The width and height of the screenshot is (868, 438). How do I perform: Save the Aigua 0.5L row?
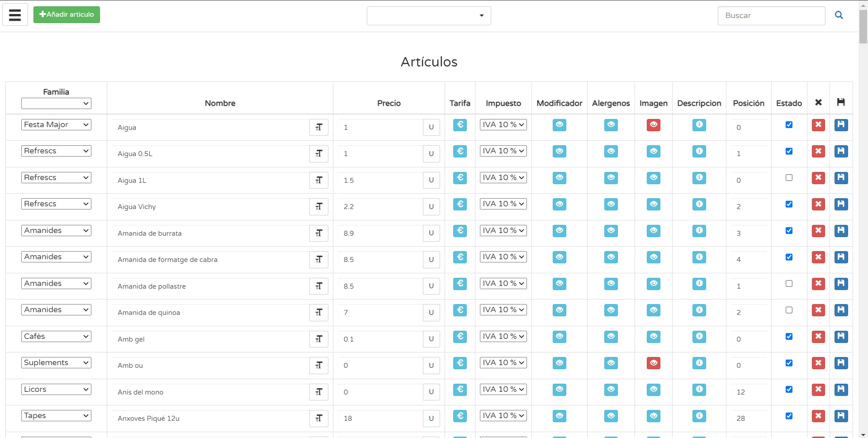tap(840, 151)
